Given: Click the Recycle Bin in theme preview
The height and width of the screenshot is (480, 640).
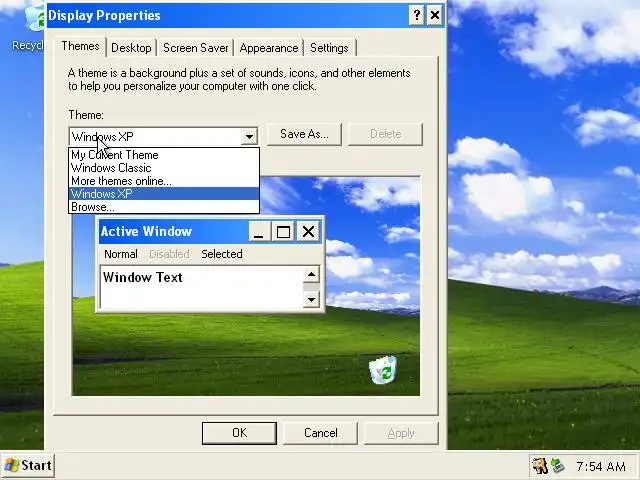Looking at the screenshot, I should [x=383, y=370].
